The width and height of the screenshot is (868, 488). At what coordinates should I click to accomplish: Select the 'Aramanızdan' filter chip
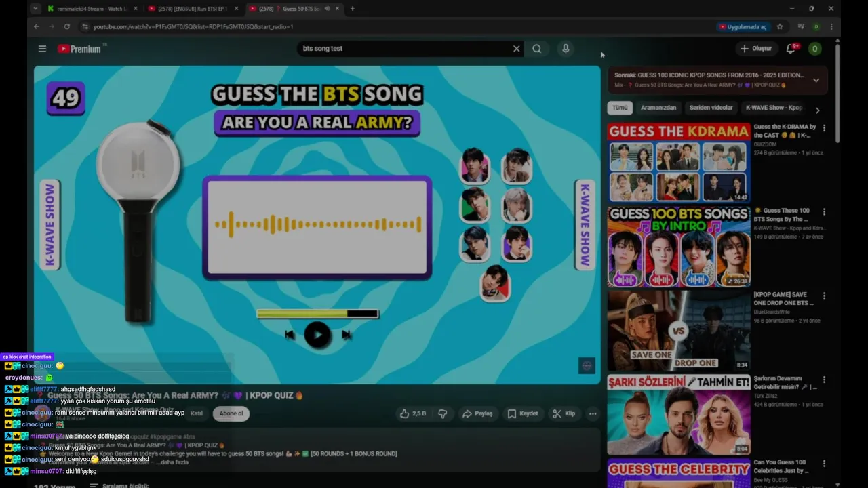pos(658,108)
